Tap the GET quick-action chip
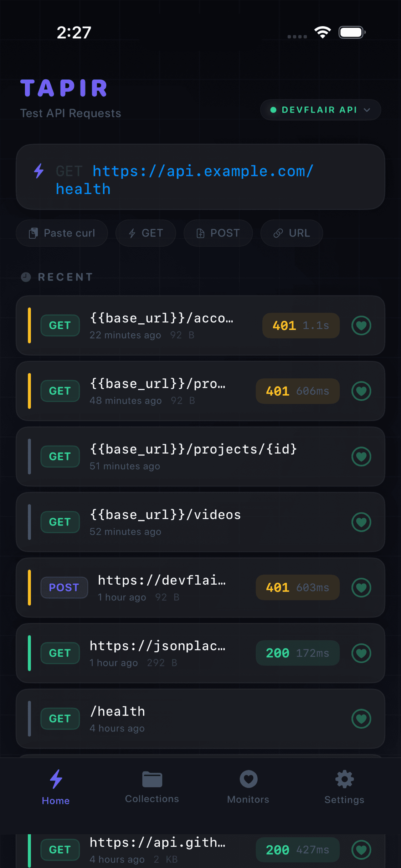 pyautogui.click(x=146, y=233)
